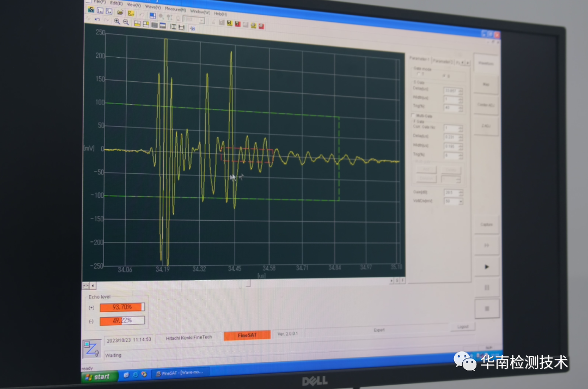Click the Z-axis scanner icon at bottom left
588x389 pixels.
tap(91, 348)
